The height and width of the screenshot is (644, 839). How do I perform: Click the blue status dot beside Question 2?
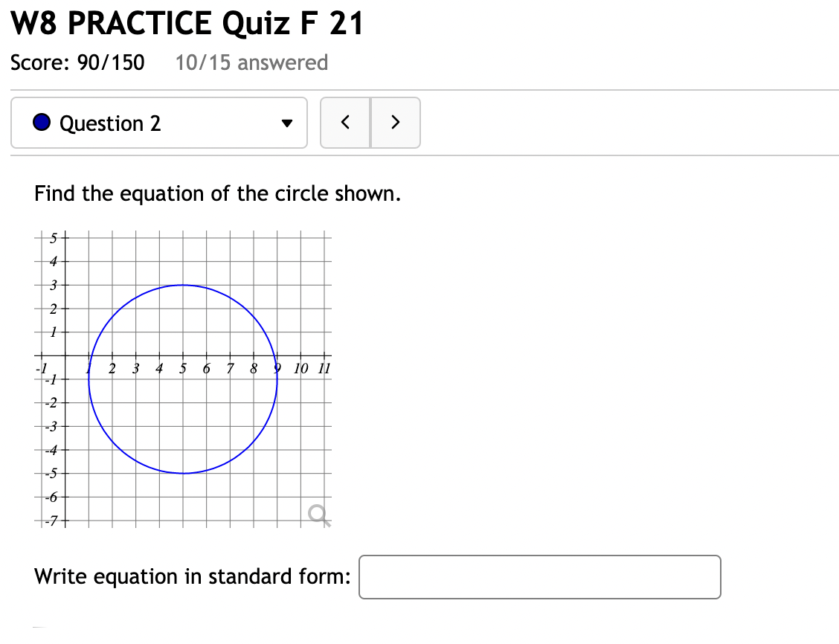click(x=42, y=123)
